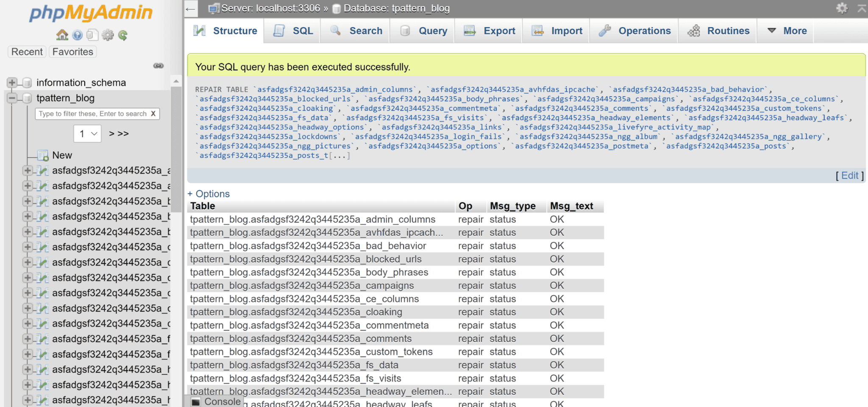Click the back arrow in the top bar
Image resolution: width=868 pixels, height=407 pixels.
click(191, 8)
